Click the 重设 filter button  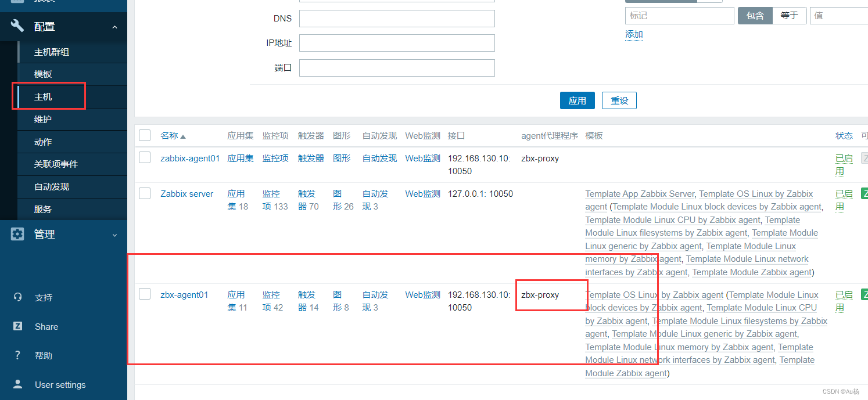click(619, 100)
